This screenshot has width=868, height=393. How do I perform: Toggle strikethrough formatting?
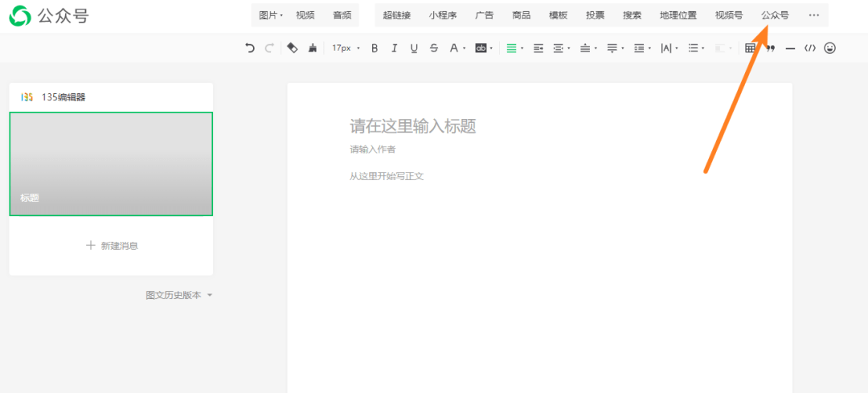coord(433,48)
